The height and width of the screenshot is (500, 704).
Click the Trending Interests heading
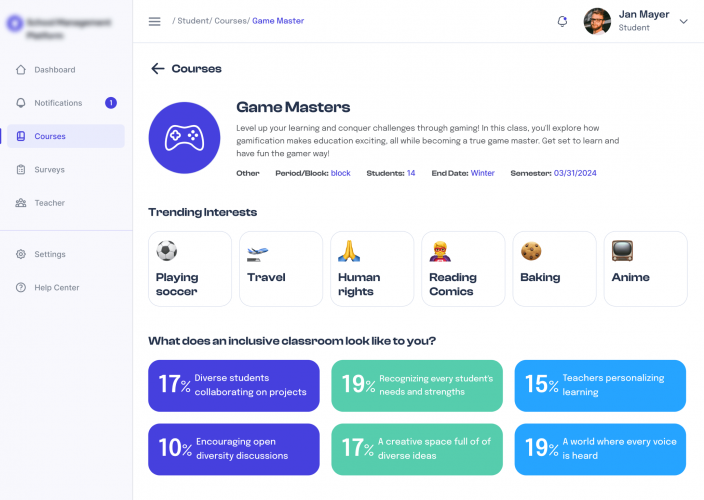pos(202,212)
